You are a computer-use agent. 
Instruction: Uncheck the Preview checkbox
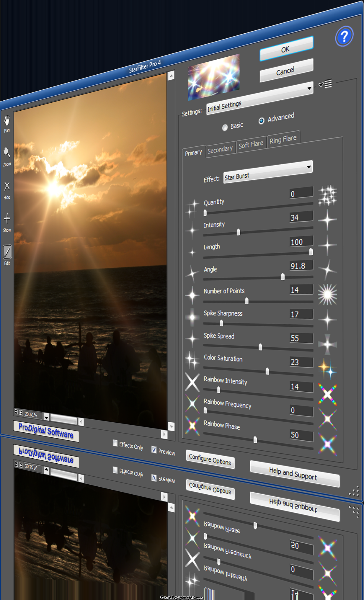tap(154, 449)
